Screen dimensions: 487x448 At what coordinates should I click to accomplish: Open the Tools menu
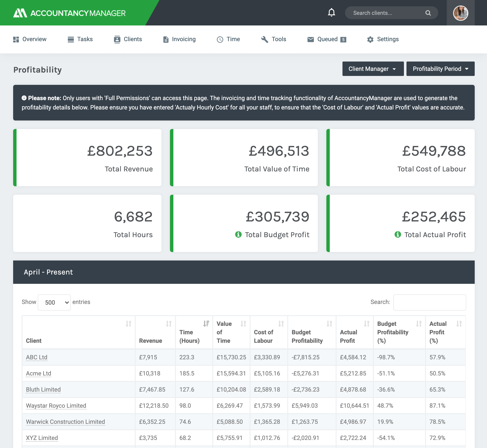tap(274, 39)
